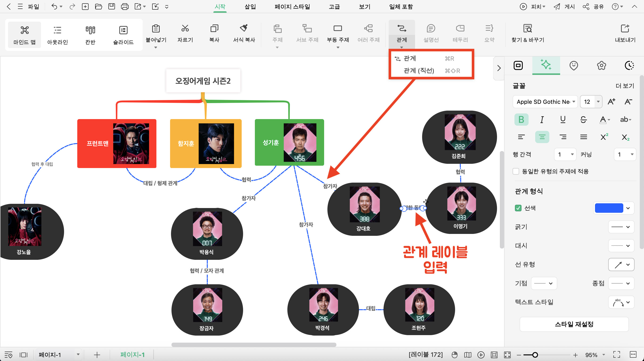Screen dimensions: 644x361
Task: Click the Cut (자르기) scissors icon
Action: point(185,28)
